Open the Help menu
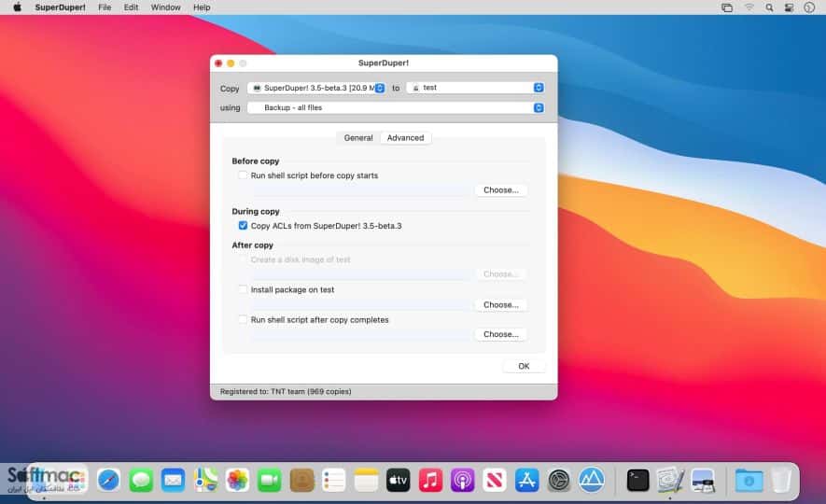The width and height of the screenshot is (826, 504). tap(202, 7)
